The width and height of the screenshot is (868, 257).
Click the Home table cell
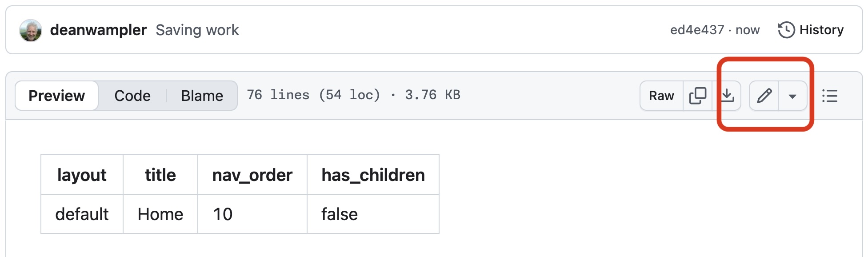160,214
